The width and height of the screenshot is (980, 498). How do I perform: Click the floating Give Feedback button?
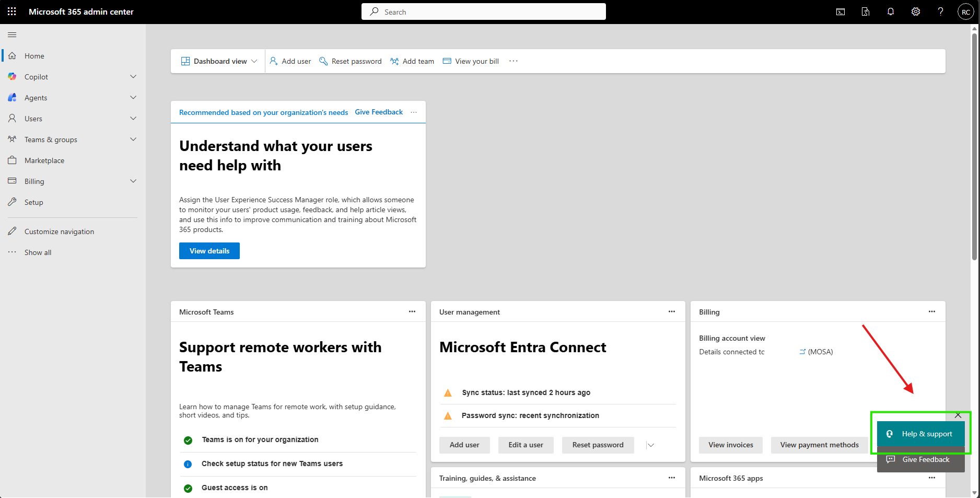(921, 460)
